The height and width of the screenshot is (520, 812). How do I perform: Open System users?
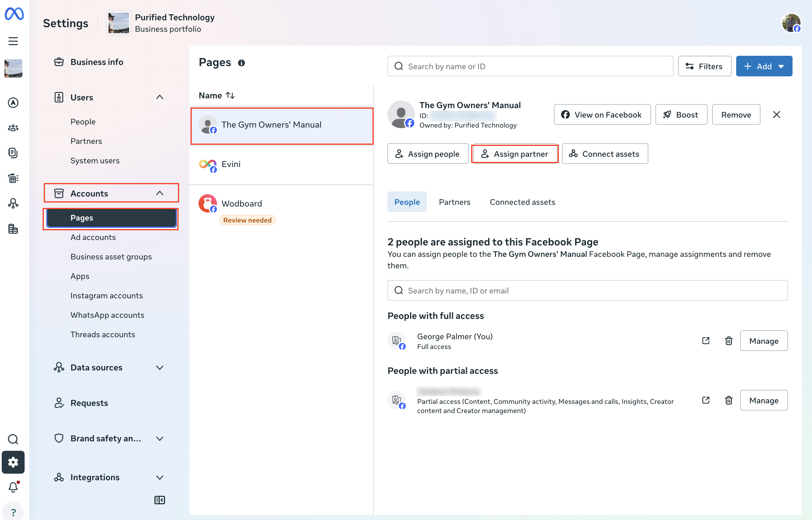click(x=95, y=160)
